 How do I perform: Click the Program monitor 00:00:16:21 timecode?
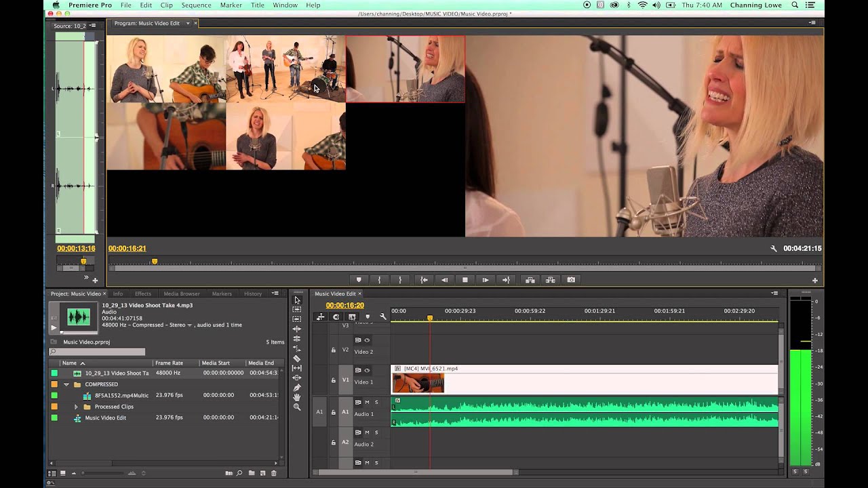(127, 249)
